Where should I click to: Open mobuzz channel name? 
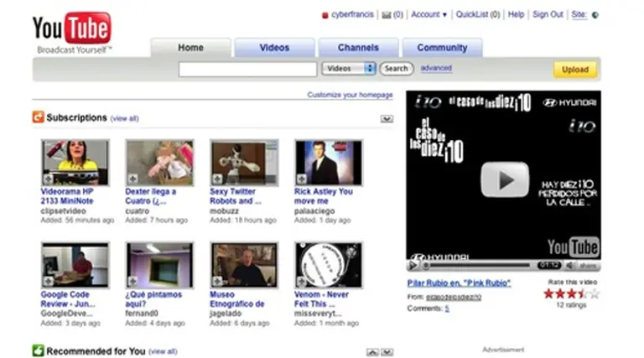[224, 211]
